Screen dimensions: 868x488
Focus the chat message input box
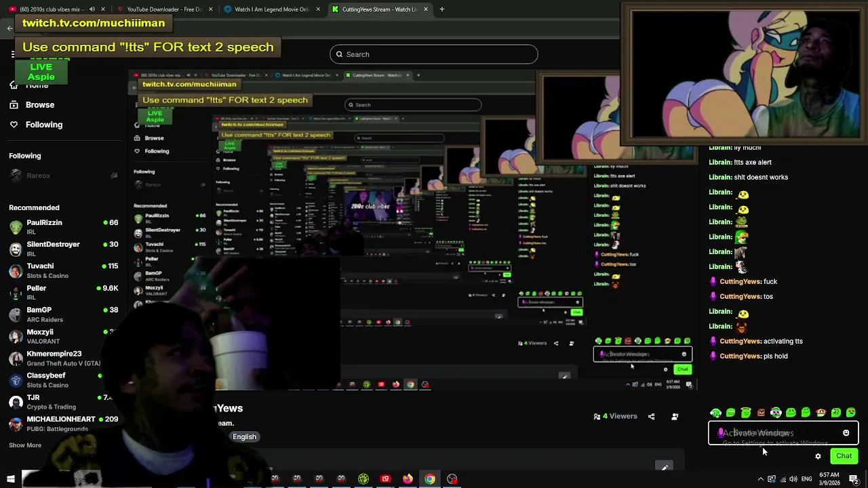(783, 432)
